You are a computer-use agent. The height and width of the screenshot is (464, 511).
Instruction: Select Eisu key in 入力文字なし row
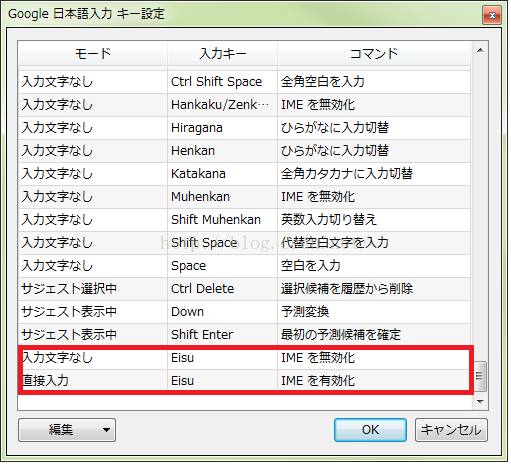point(223,358)
